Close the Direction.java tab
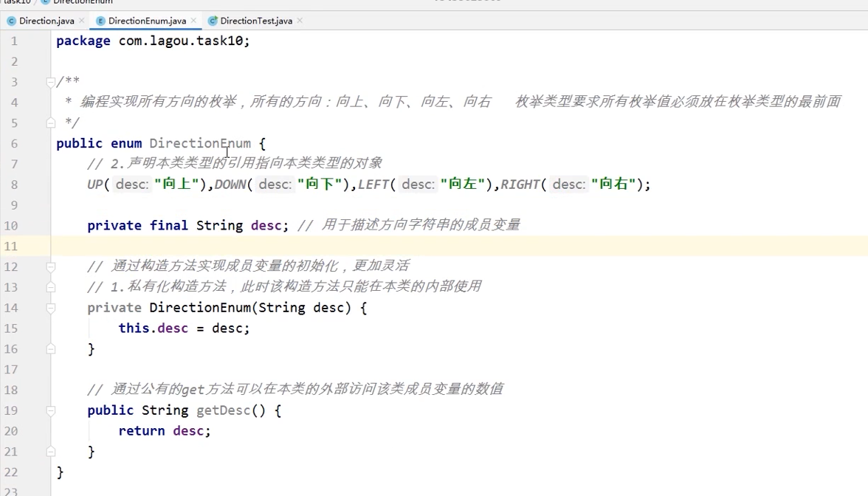This screenshot has height=496, width=868. (x=82, y=21)
